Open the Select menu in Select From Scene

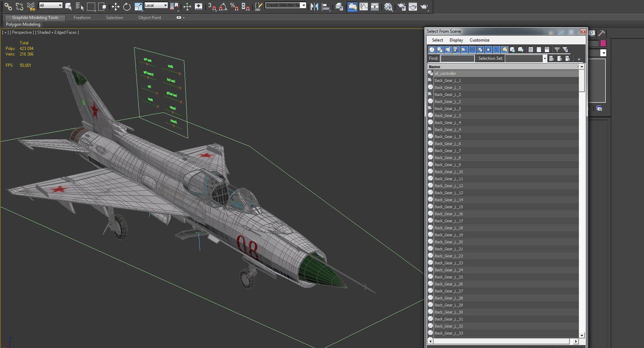pyautogui.click(x=437, y=40)
